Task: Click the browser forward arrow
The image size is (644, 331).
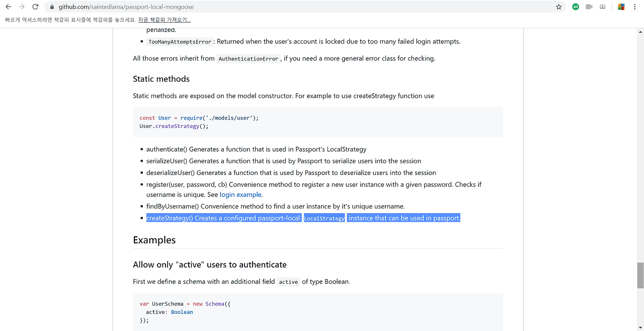Action: [22, 7]
